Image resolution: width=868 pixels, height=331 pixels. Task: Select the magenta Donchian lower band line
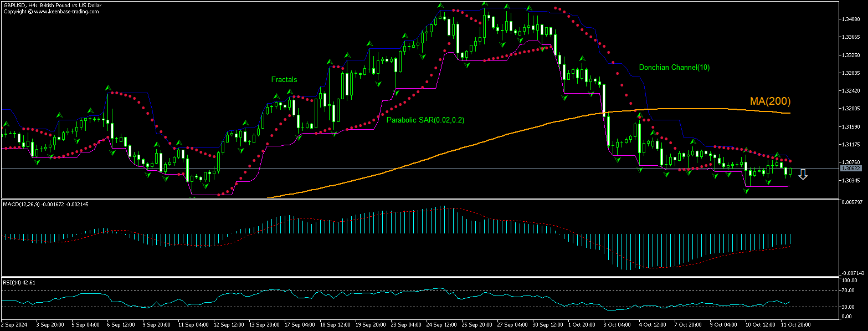[x=764, y=187]
